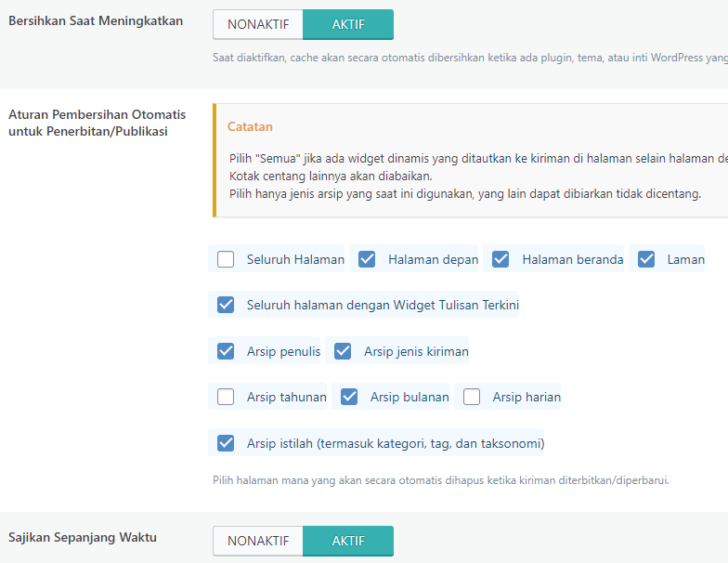
Task: Uncheck the Arsip jenis kiriman checkbox
Action: [x=343, y=351]
